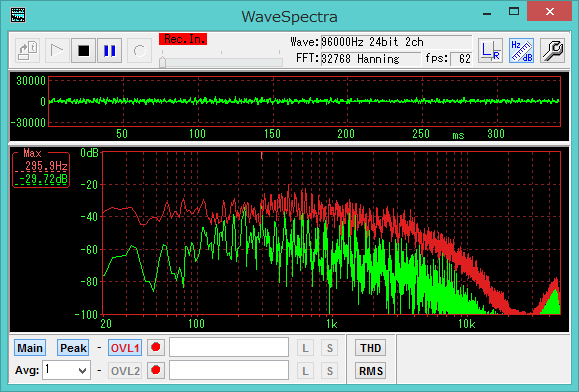Open the file load icon in toolbar
This screenshot has height=392, width=579.
pyautogui.click(x=28, y=51)
